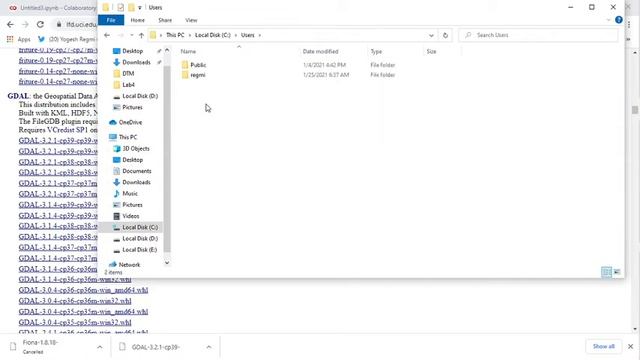Open Videos folder under This PC
The height and width of the screenshot is (360, 640).
[x=131, y=216]
